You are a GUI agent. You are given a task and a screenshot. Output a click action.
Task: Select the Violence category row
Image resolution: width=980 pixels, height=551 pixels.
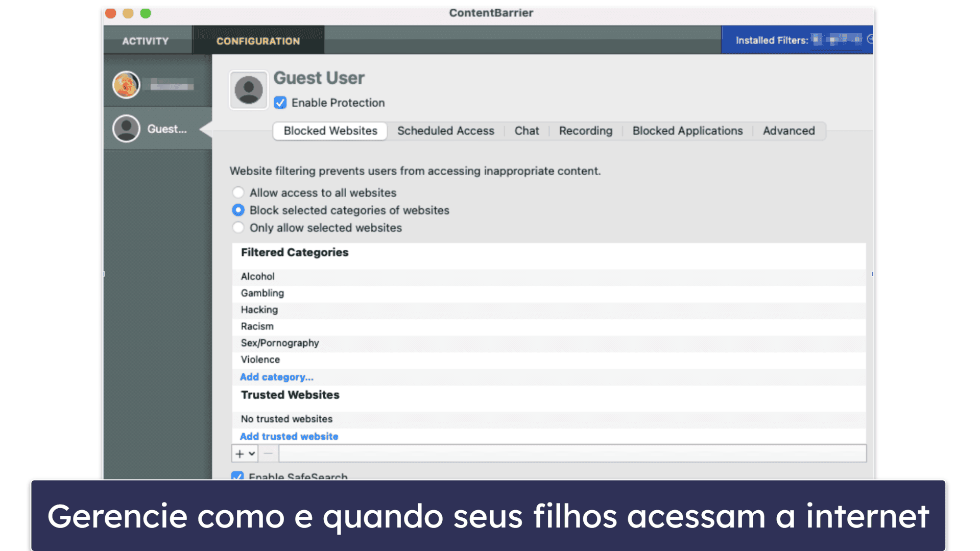pos(549,360)
